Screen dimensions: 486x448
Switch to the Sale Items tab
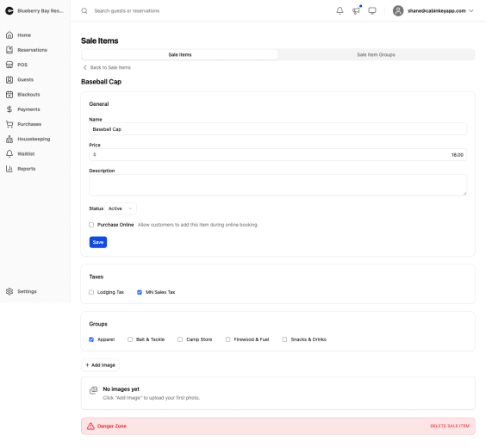(180, 55)
